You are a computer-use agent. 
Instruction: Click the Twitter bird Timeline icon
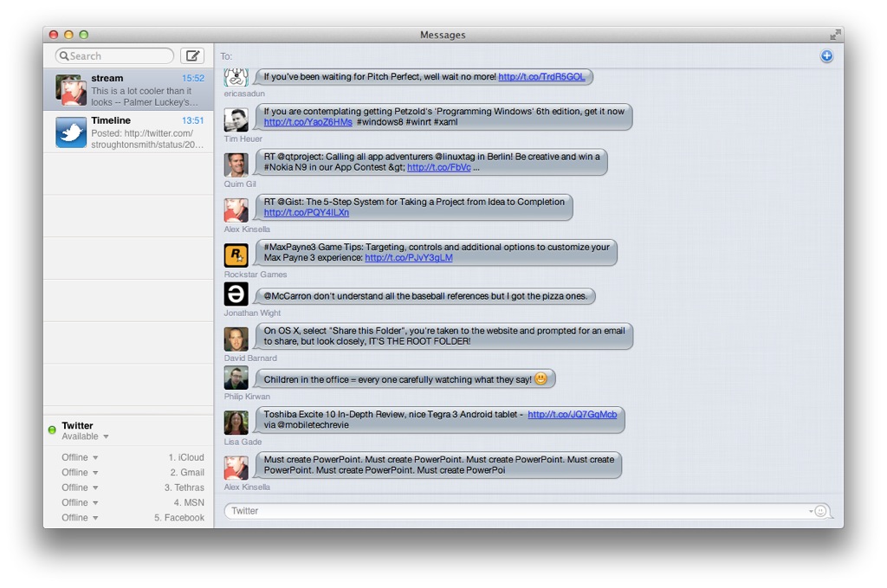71,132
